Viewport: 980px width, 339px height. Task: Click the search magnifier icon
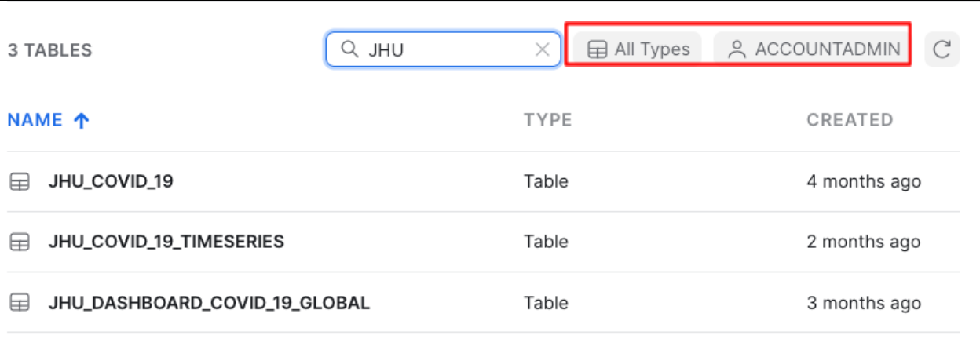pos(349,49)
